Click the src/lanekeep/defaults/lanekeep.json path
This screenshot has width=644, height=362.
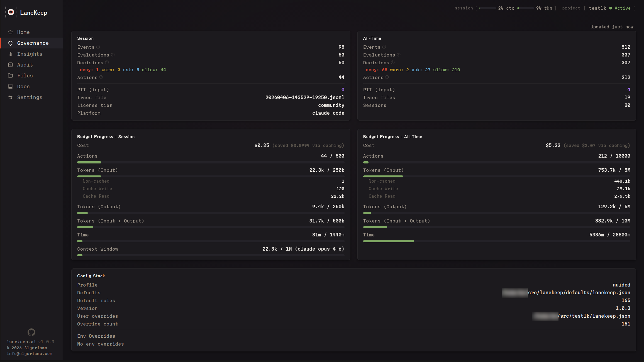tap(579, 293)
